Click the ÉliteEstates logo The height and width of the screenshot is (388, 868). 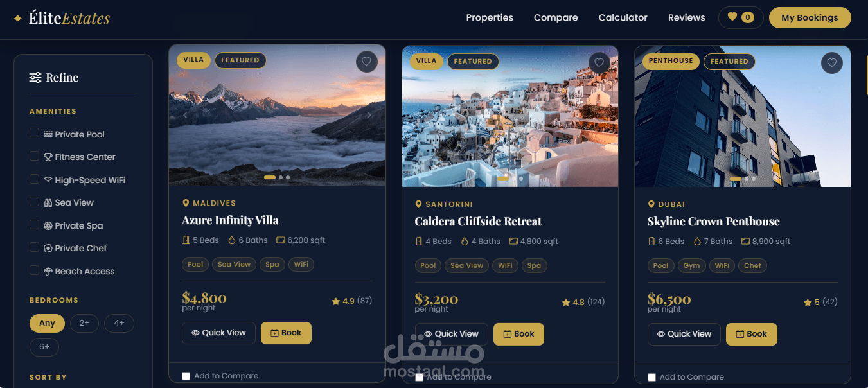click(x=62, y=18)
